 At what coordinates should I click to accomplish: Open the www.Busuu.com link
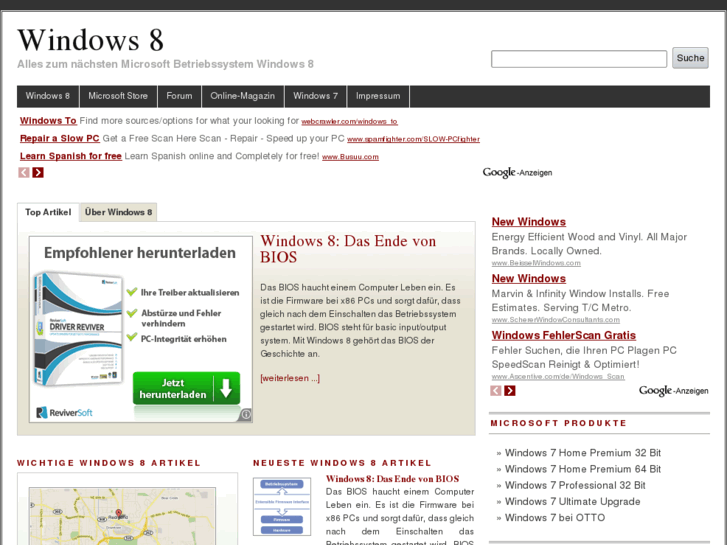point(350,157)
